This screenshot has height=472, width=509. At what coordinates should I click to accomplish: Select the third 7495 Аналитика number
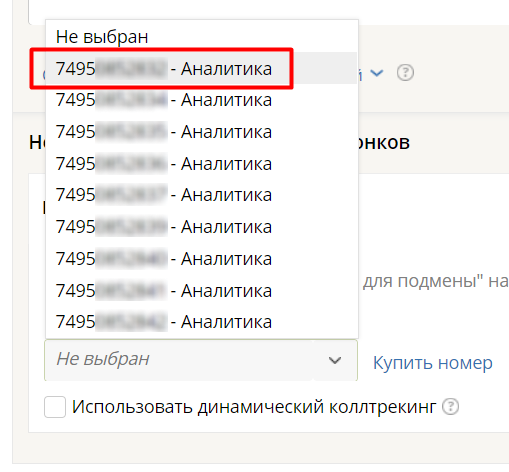(202, 132)
